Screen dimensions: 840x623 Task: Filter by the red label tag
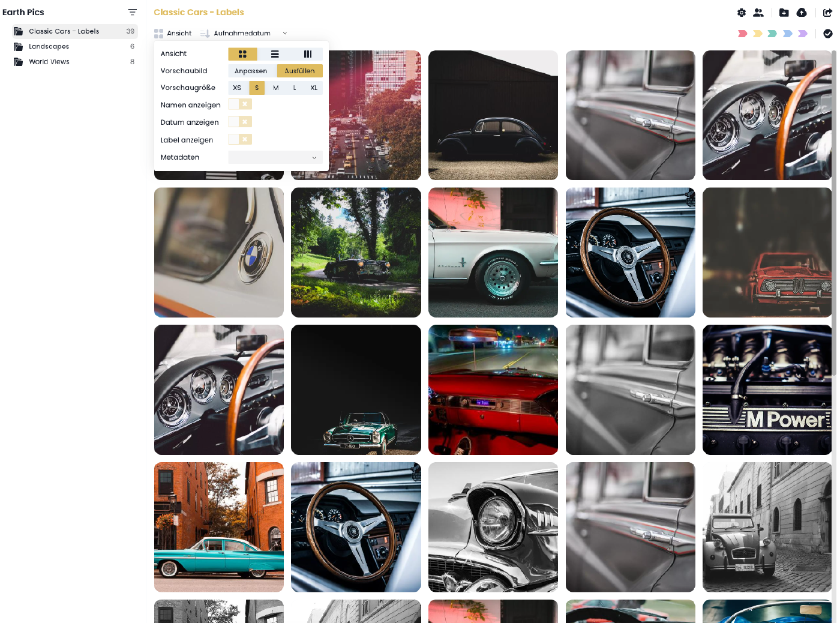(x=742, y=34)
